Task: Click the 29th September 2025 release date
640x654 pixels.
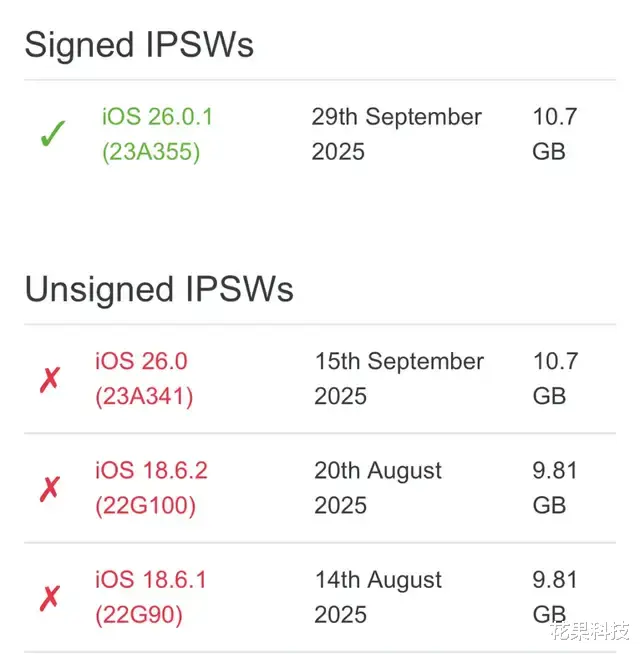Action: [x=396, y=134]
